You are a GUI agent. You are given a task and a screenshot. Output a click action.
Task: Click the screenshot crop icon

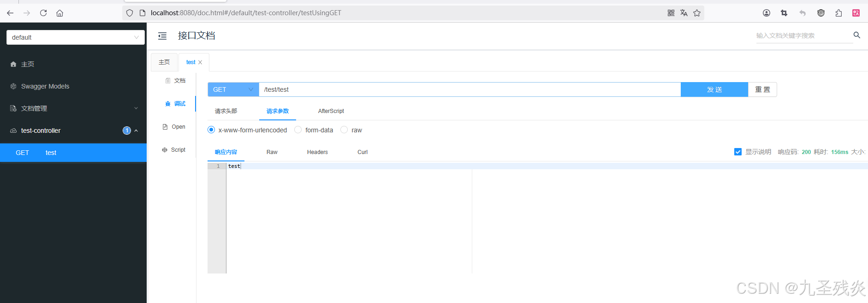click(784, 13)
